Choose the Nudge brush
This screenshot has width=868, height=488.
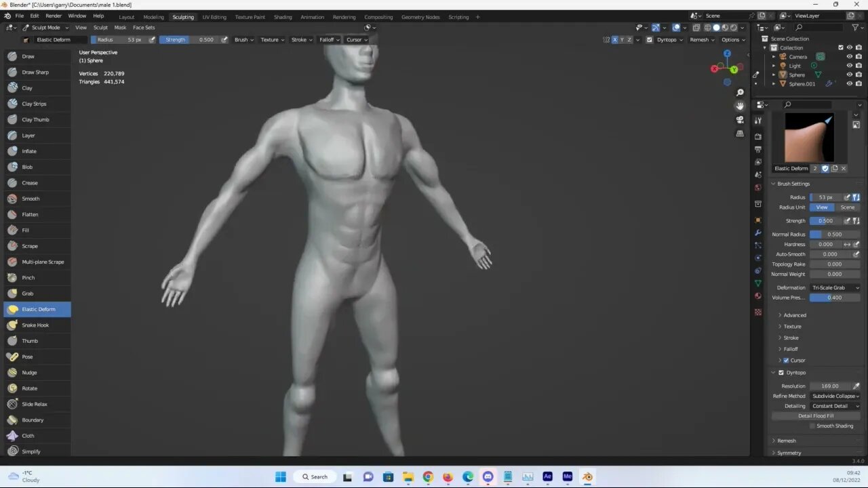(37, 373)
